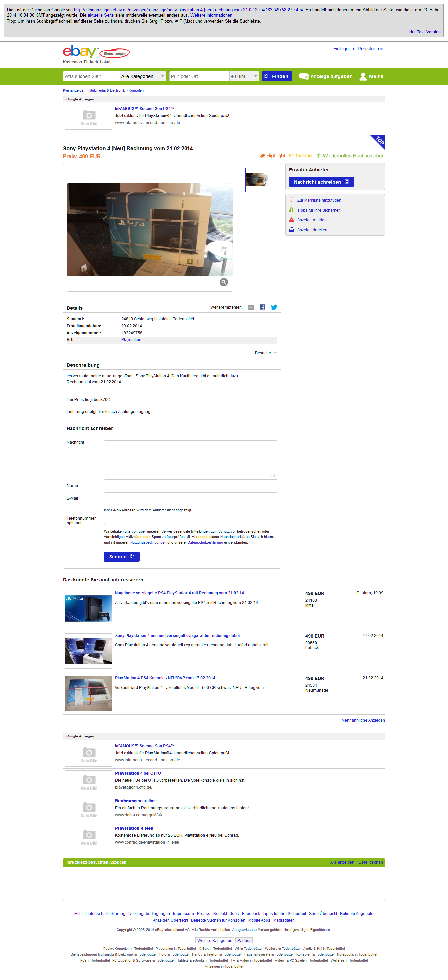
Task: Click the Kleinanzeigen breadcrumb
Action: [74, 90]
